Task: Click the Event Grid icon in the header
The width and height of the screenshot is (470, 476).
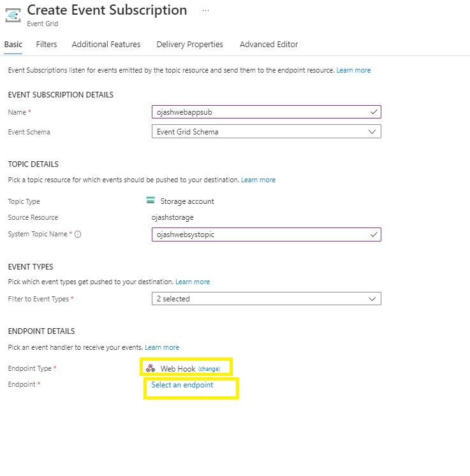Action: 13,15
